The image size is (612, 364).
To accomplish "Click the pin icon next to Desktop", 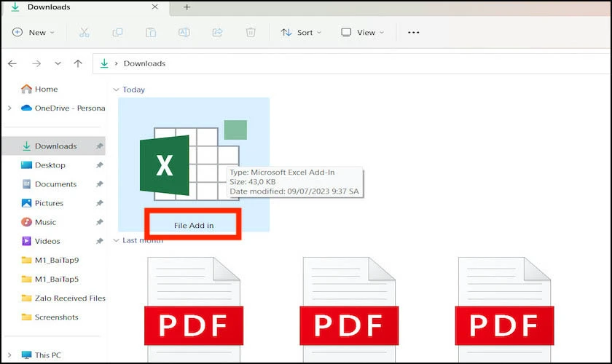I will [100, 165].
